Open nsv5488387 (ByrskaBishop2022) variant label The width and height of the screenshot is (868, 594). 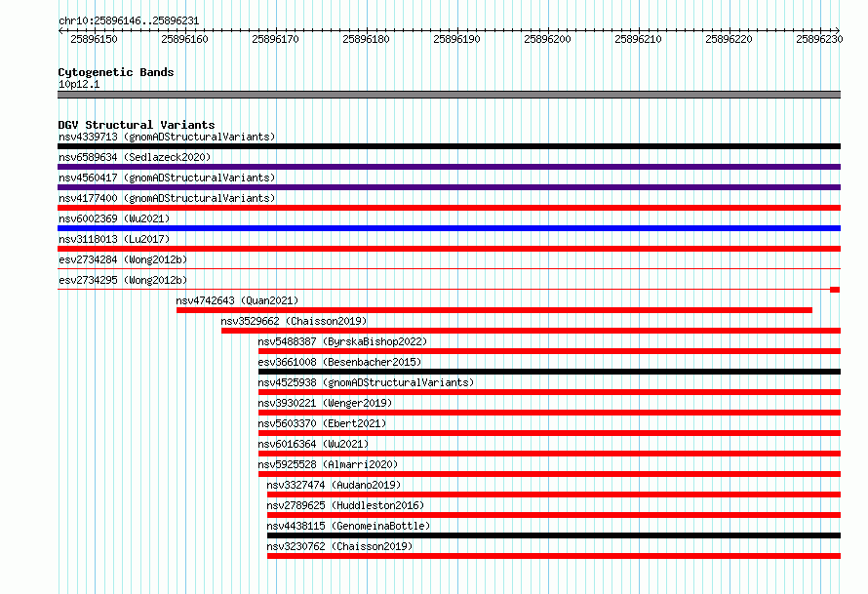point(342,341)
